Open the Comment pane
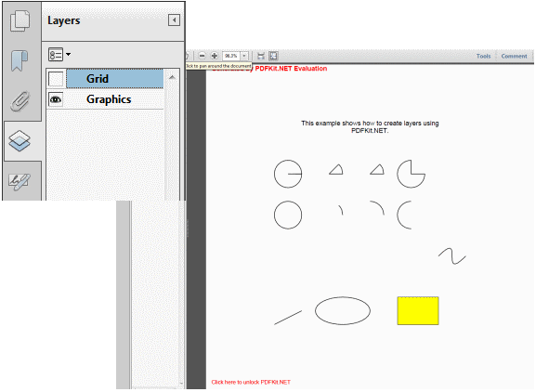The height and width of the screenshot is (392, 536). [514, 56]
